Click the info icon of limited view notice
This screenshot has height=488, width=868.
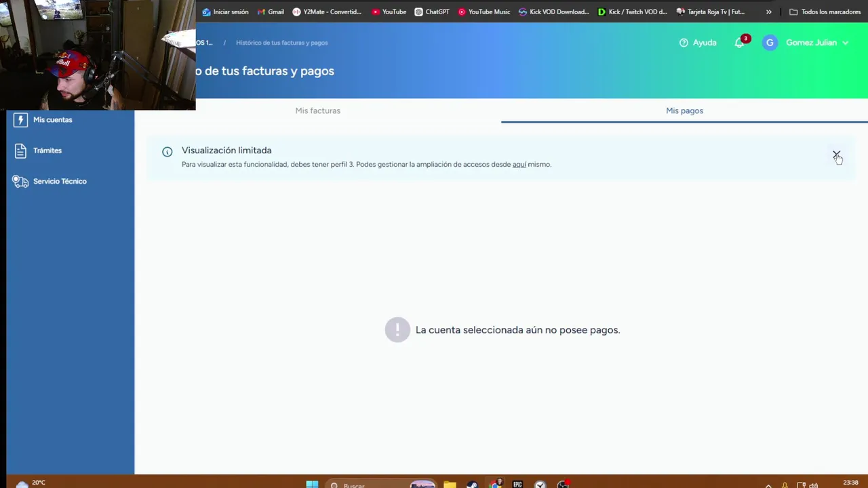(x=167, y=152)
